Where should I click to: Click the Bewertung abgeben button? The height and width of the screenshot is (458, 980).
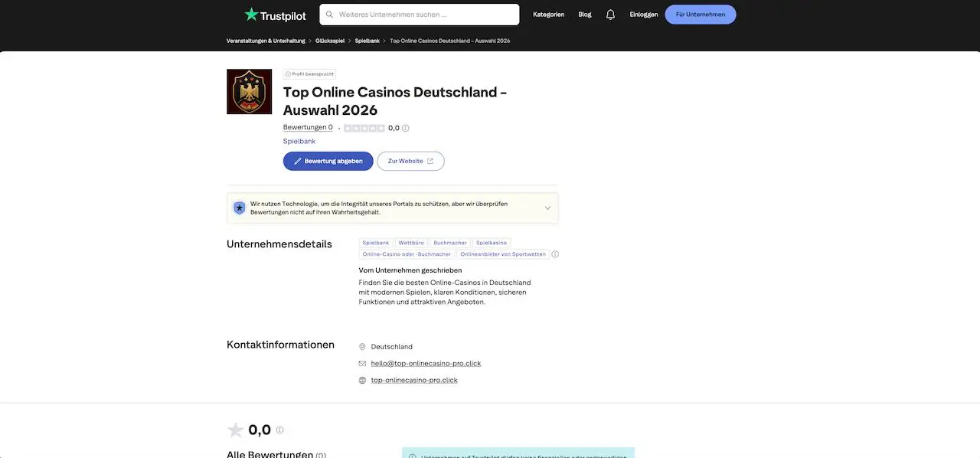pyautogui.click(x=328, y=161)
